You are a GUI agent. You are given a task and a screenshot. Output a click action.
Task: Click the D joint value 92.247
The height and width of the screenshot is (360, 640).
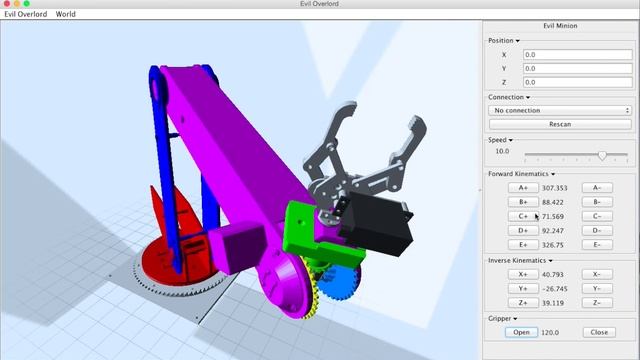point(553,231)
